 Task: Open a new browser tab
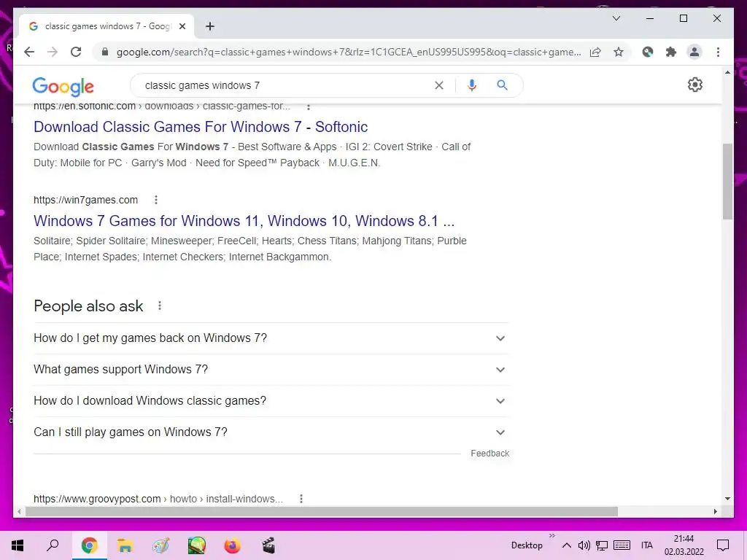(210, 26)
